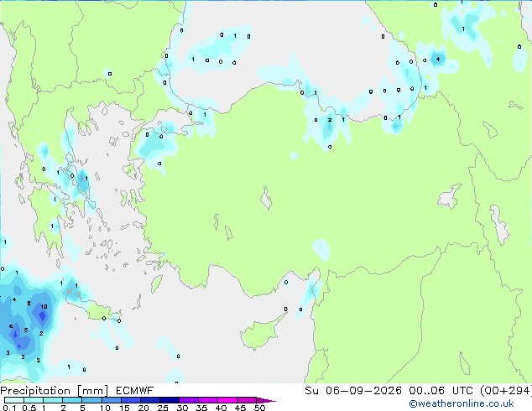Click the 15–20 mm legend color swatch

point(130,400)
